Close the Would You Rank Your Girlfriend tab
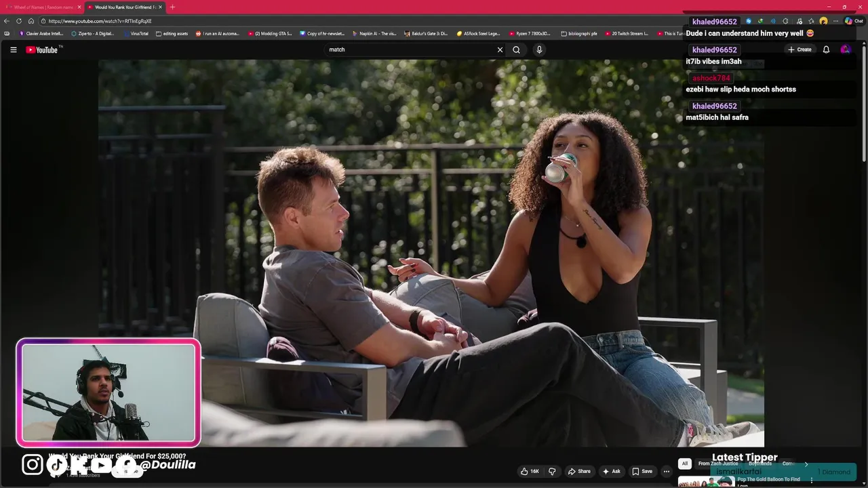This screenshot has width=868, height=488. (x=161, y=7)
